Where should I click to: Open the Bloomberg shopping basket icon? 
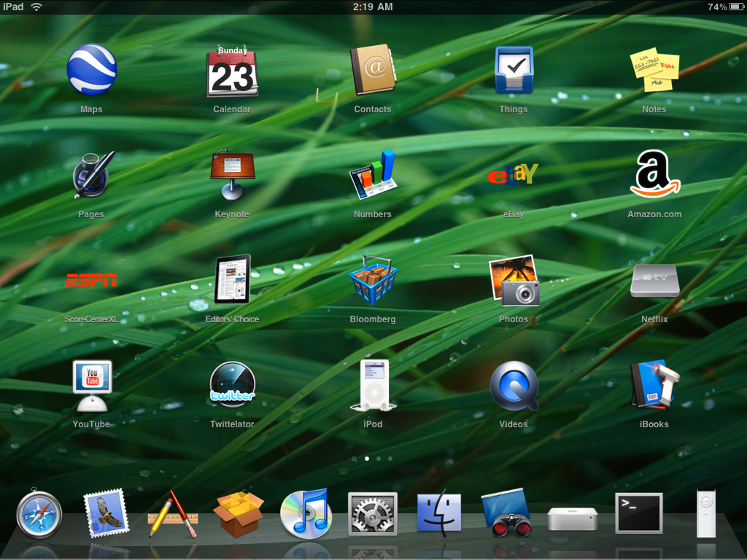pos(373,280)
